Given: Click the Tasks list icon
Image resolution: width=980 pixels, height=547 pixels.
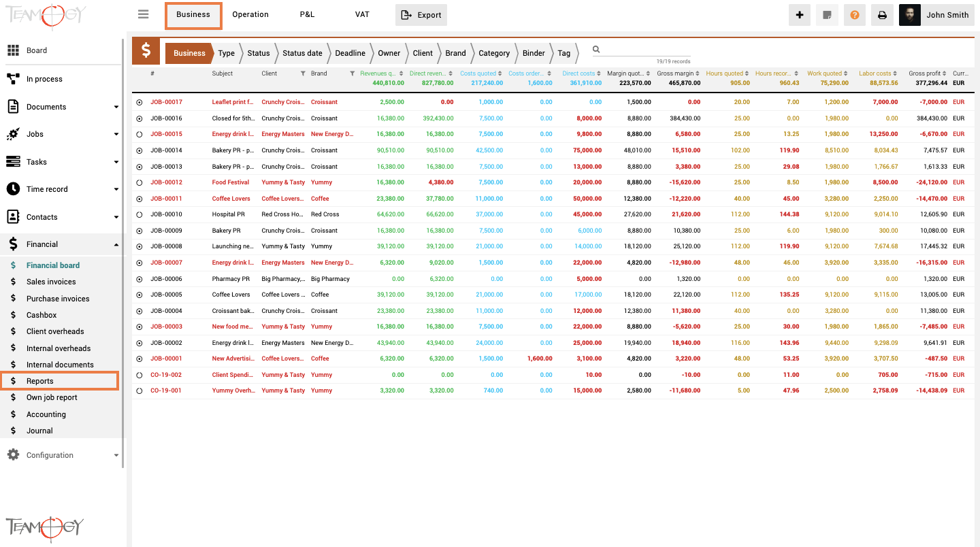Looking at the screenshot, I should click(x=13, y=162).
